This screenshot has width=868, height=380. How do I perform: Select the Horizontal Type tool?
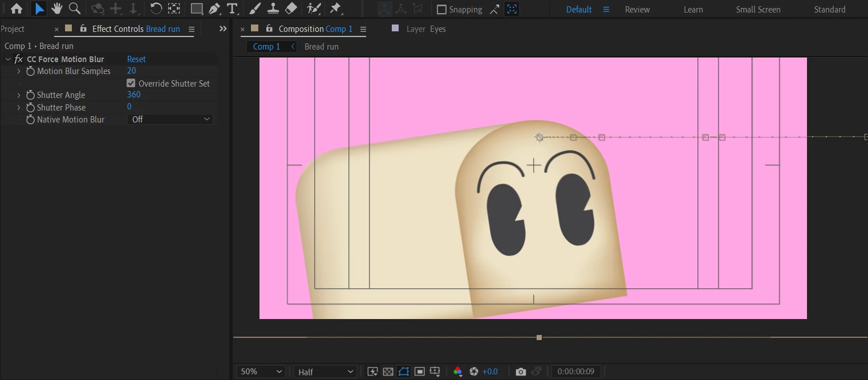(x=232, y=9)
